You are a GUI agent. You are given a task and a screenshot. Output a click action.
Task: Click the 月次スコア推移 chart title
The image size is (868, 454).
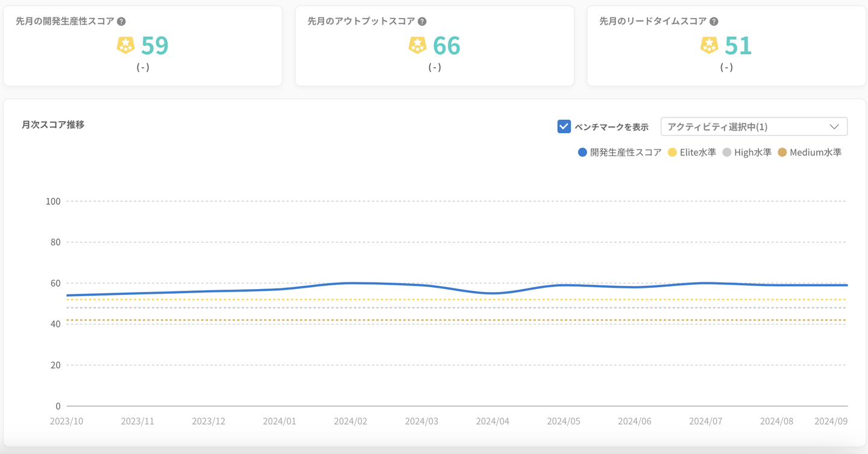pos(53,125)
